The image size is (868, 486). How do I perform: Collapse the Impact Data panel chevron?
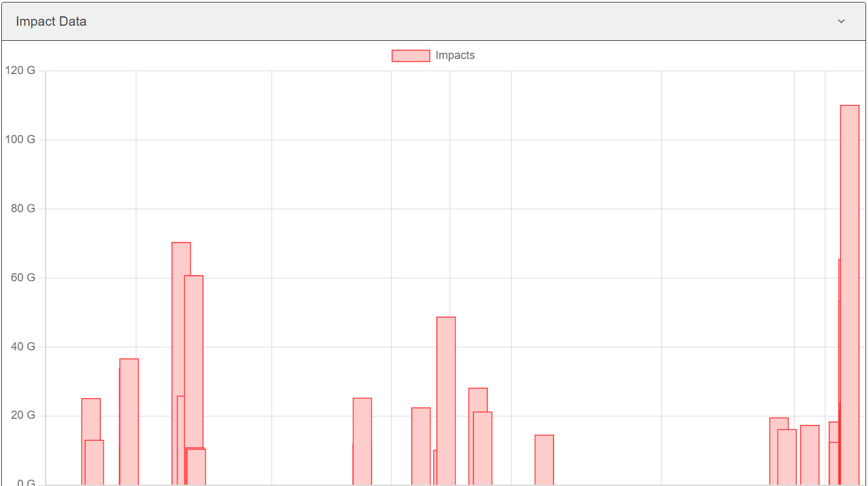[841, 21]
